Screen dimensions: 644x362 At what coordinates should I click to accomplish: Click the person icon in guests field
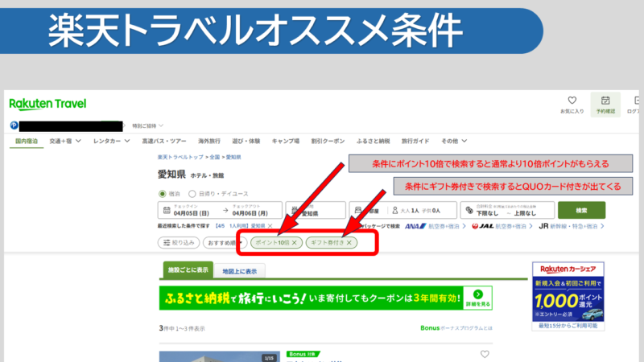394,210
